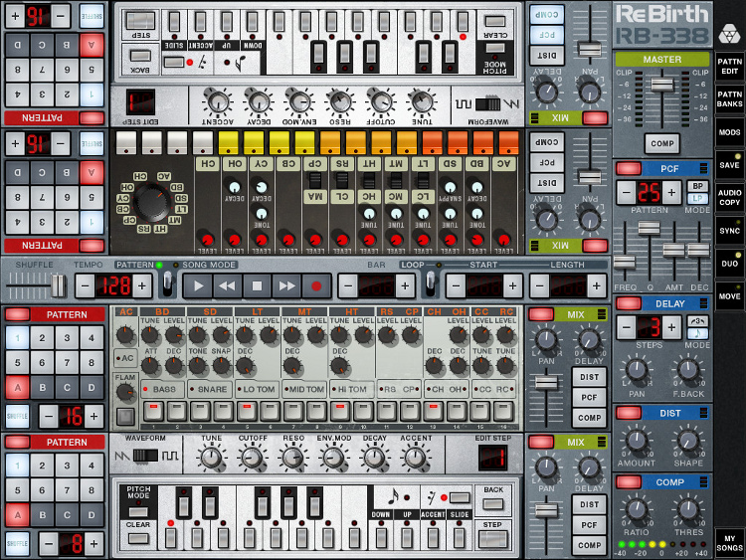Viewport: 746px width, 560px height.
Task: Select pattern 2 on the drum machine
Action: [x=42, y=338]
